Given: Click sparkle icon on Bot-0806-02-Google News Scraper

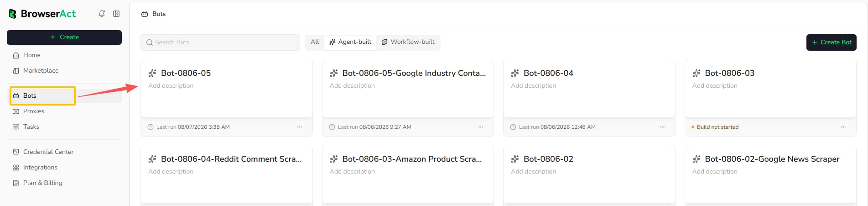Looking at the screenshot, I should click(x=696, y=159).
